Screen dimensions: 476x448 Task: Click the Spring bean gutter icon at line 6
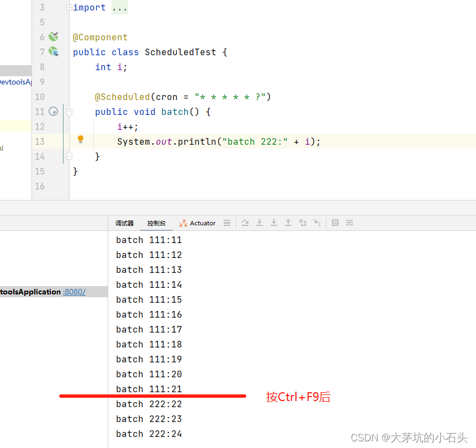click(x=54, y=36)
